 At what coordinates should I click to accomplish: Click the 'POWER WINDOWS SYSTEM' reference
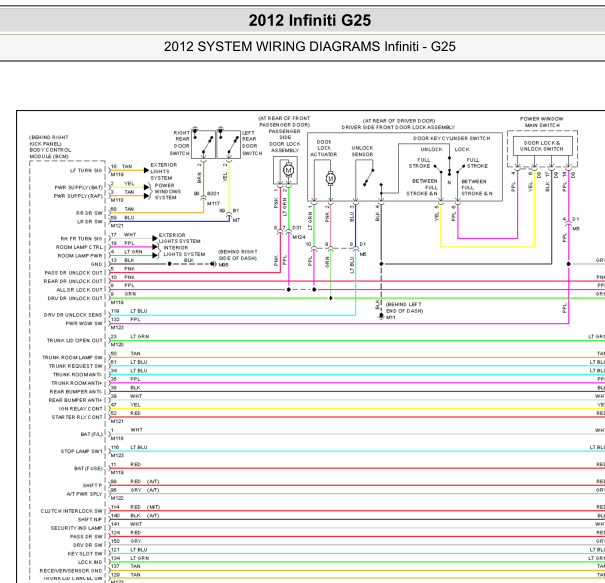166,191
